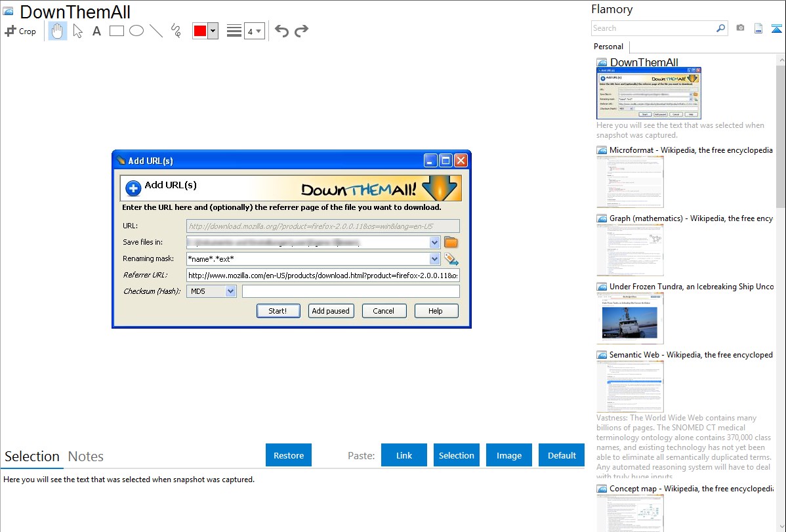The image size is (786, 532).
Task: Select the text annotation tool
Action: pyautogui.click(x=96, y=31)
